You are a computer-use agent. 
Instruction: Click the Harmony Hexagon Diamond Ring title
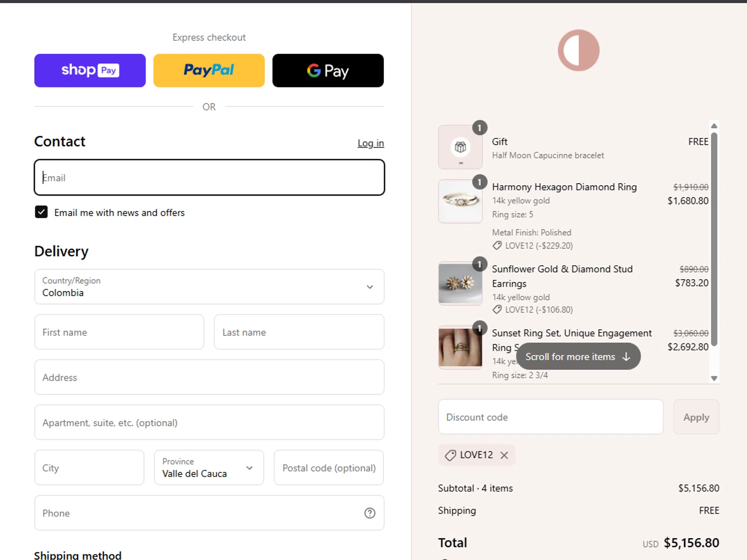(564, 187)
